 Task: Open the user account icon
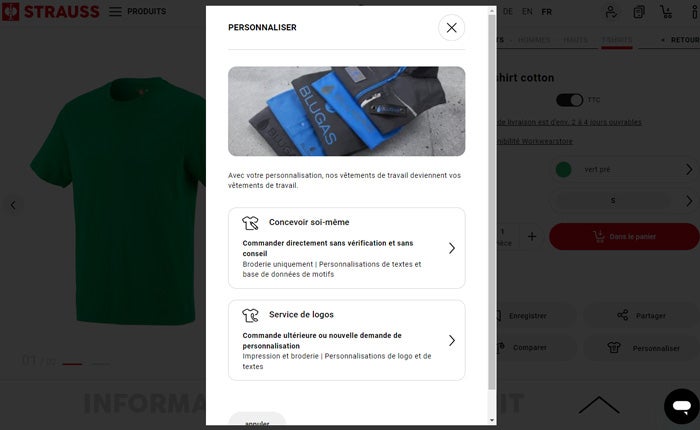click(x=611, y=12)
